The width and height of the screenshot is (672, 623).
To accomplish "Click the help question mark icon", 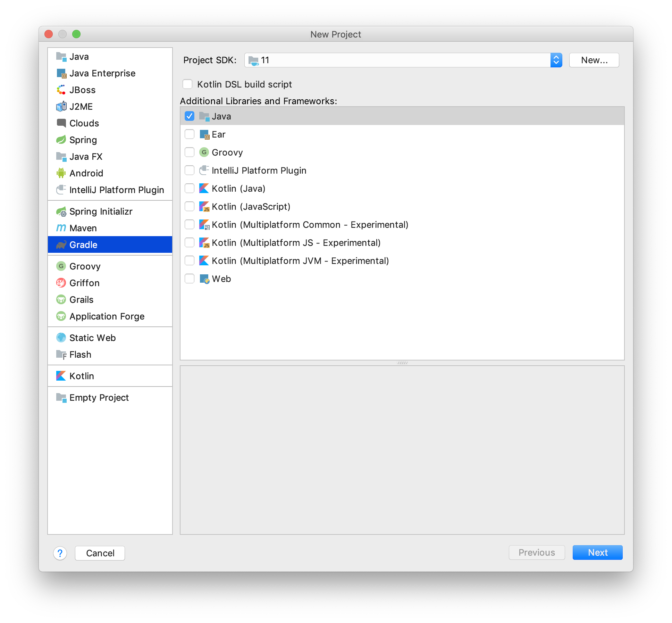I will click(x=60, y=553).
